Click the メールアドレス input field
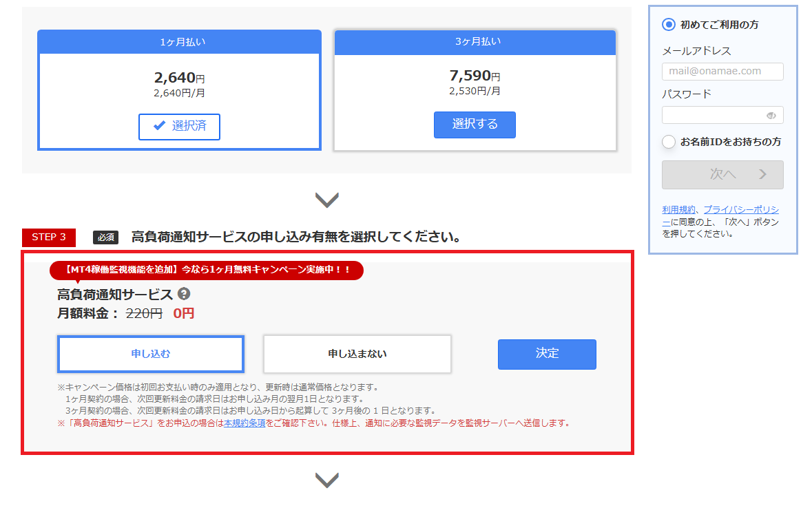This screenshot has height=508, width=812. coord(722,72)
